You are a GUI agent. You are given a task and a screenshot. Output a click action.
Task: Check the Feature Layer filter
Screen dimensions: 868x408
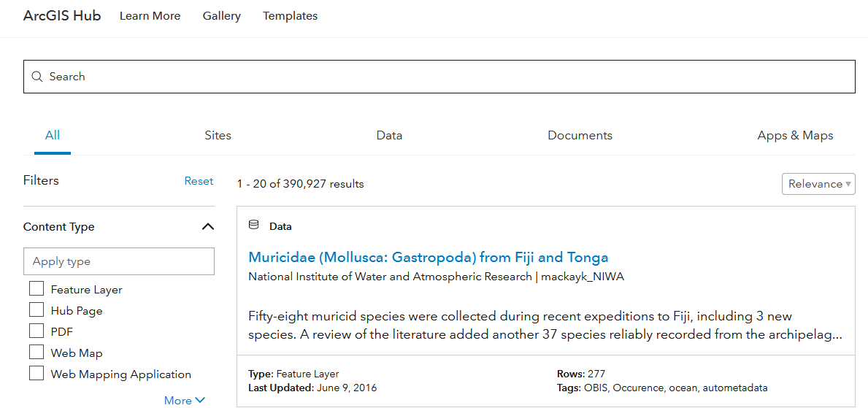pyautogui.click(x=37, y=289)
